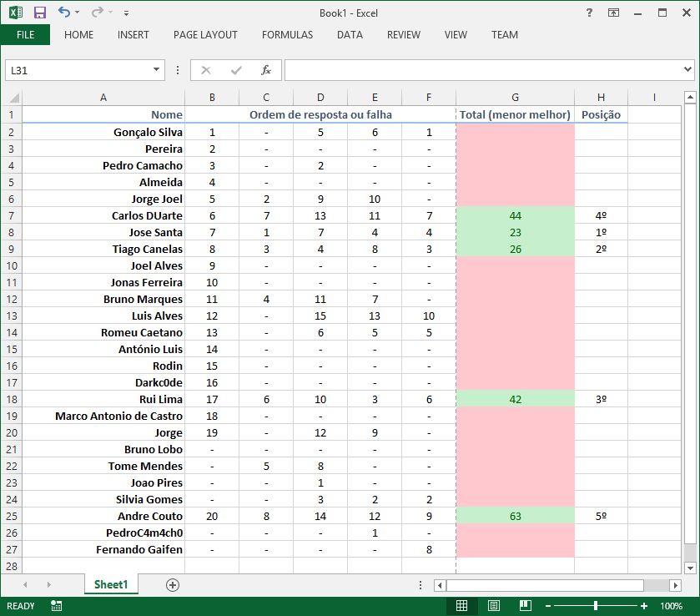Click the macro recording icon in status bar

coord(56,606)
